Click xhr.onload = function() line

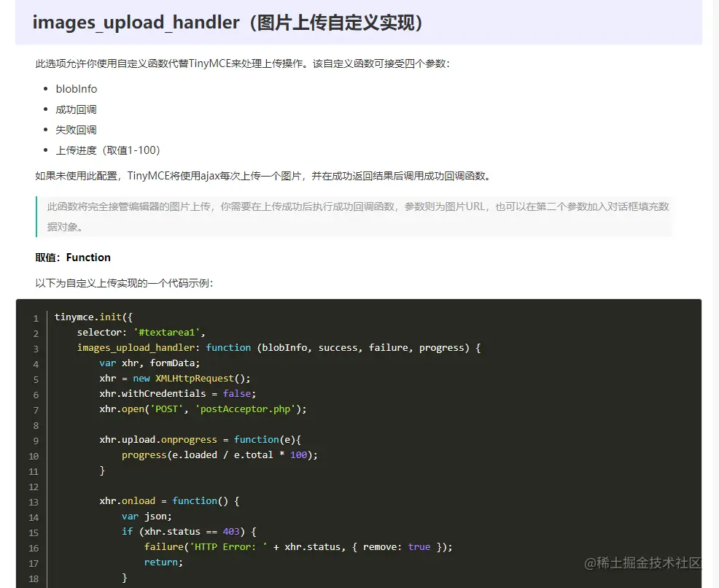(169, 501)
